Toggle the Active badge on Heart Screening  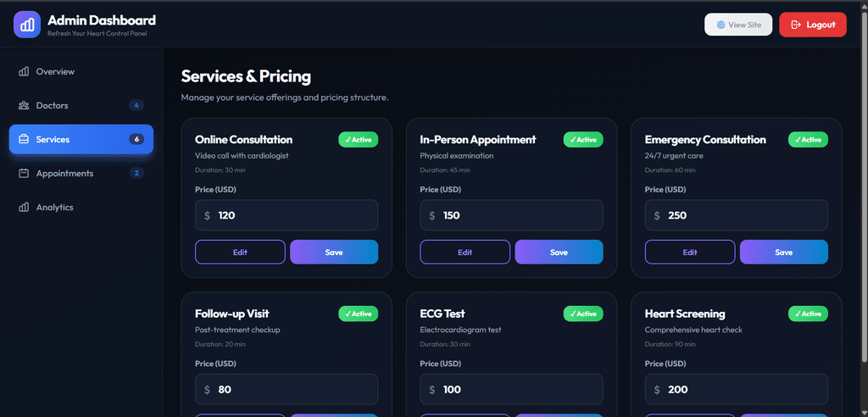pyautogui.click(x=808, y=314)
